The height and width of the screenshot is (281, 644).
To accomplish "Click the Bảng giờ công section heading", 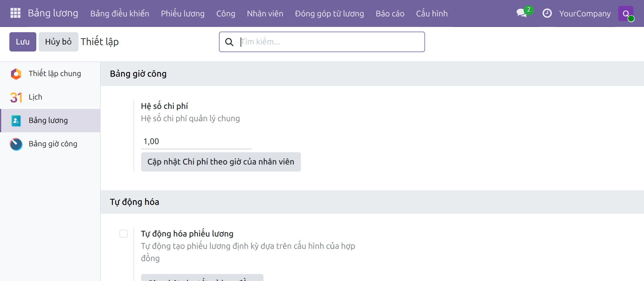I will tap(138, 74).
